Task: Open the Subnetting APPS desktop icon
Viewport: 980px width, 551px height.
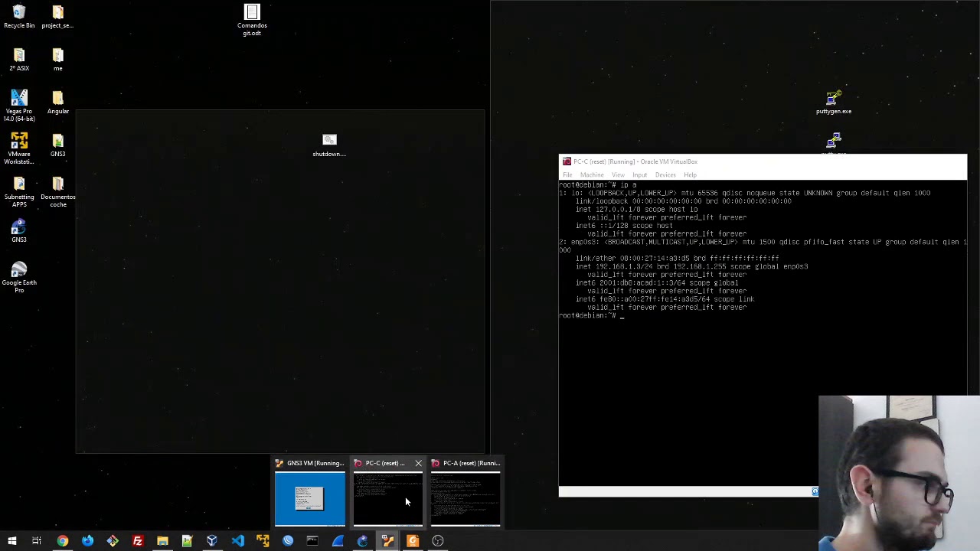Action: coord(19,191)
